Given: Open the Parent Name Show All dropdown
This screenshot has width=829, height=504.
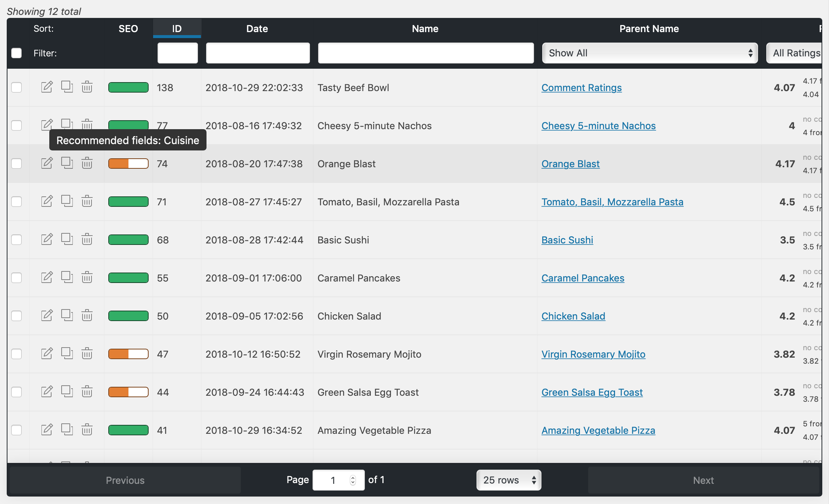Looking at the screenshot, I should tap(650, 53).
